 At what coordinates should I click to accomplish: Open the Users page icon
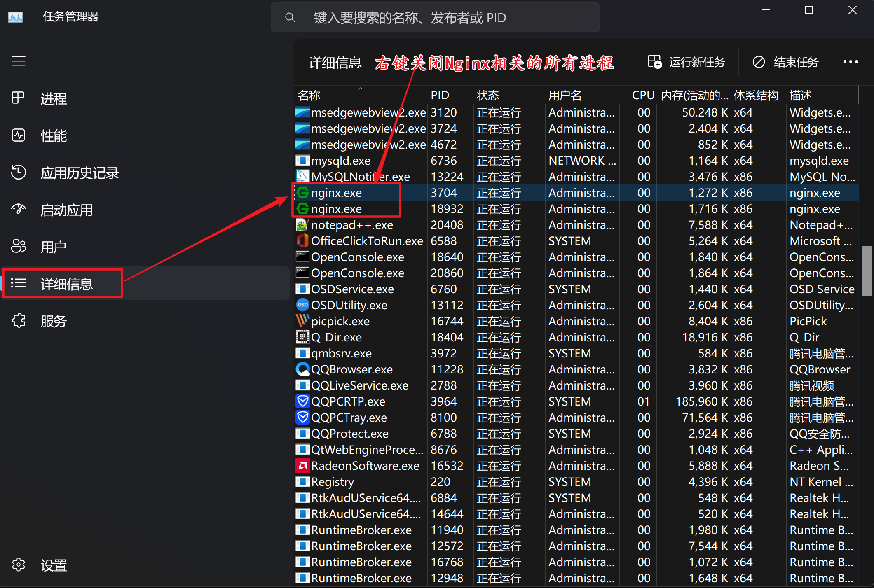(x=19, y=246)
